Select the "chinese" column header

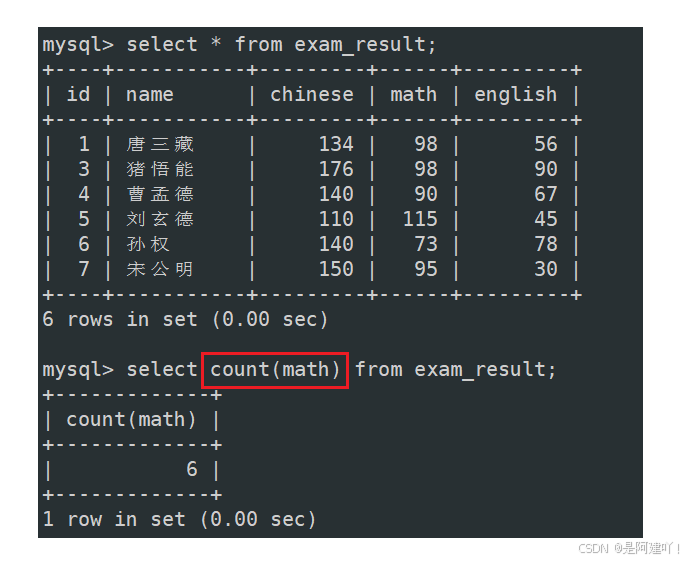pyautogui.click(x=312, y=94)
